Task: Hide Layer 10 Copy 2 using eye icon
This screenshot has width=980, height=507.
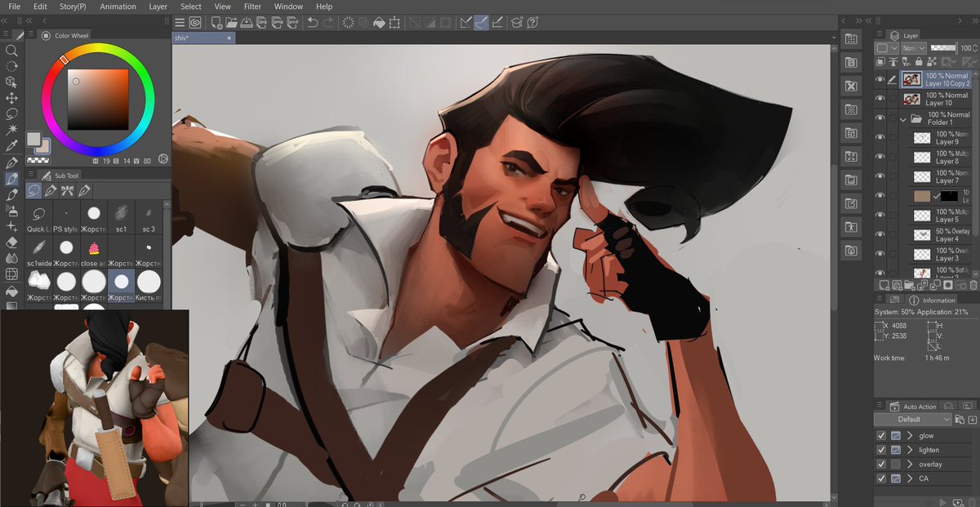Action: click(880, 80)
